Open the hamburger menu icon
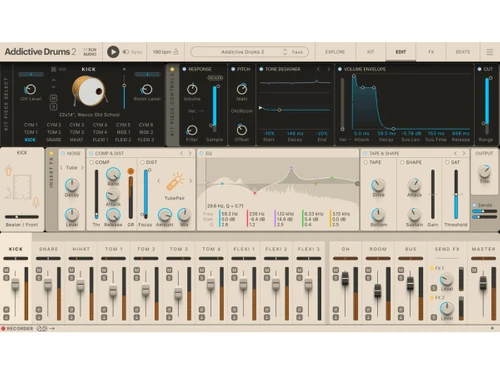 point(490,52)
